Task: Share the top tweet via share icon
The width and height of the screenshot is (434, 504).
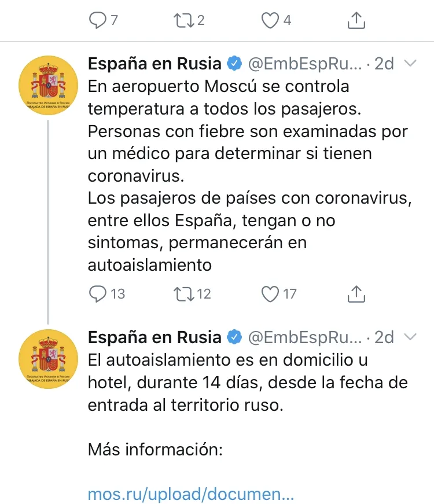Action: pyautogui.click(x=356, y=21)
